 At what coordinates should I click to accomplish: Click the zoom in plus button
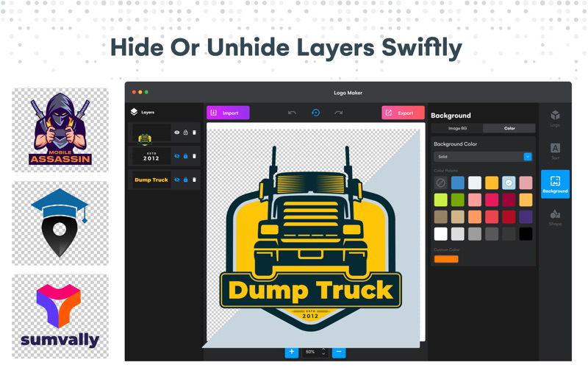[291, 352]
